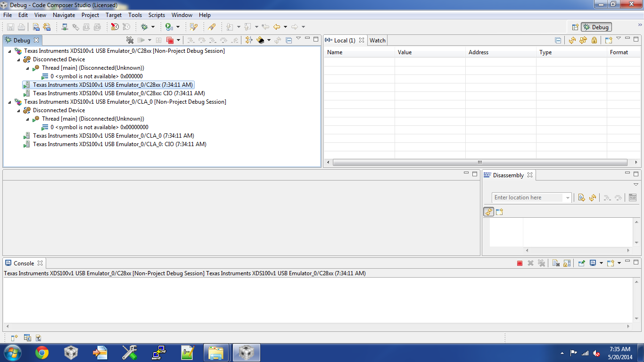
Task: Click the Open Perspective icon beside the Debug perspective button
Action: 575,27
